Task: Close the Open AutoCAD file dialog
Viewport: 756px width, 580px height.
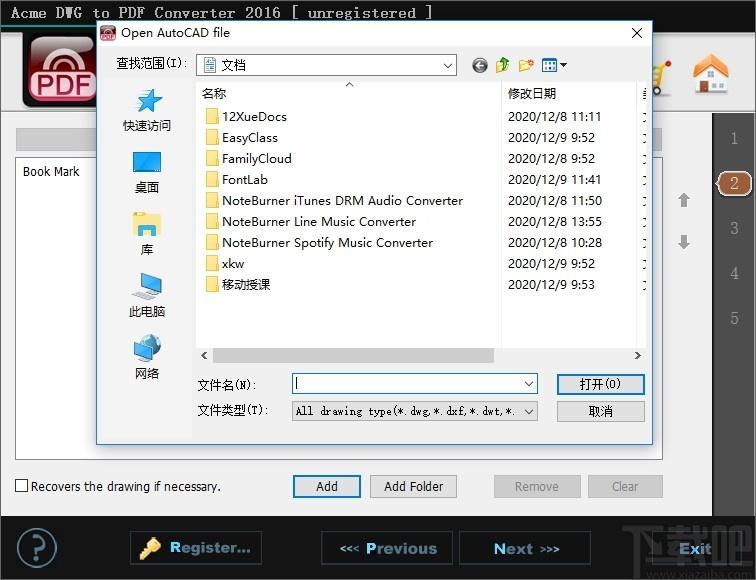Action: [637, 33]
